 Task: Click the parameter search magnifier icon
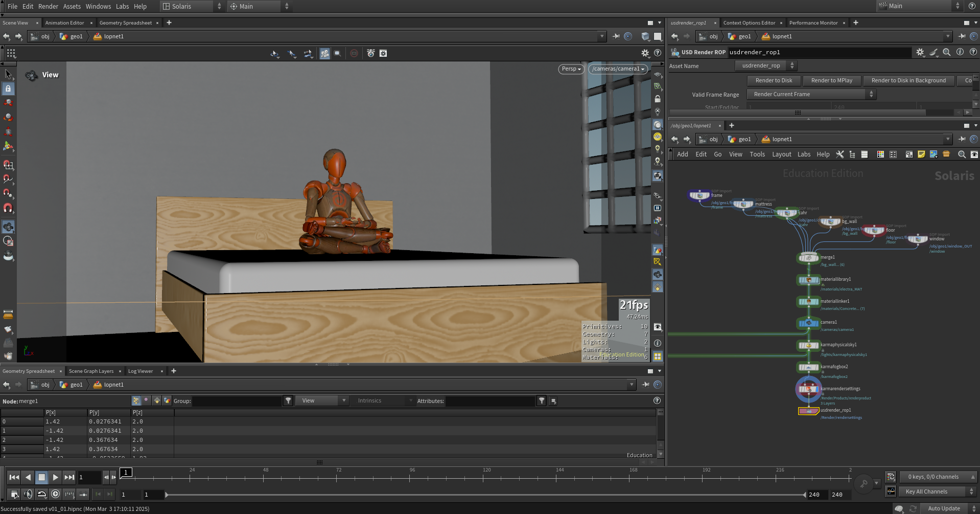coord(947,52)
